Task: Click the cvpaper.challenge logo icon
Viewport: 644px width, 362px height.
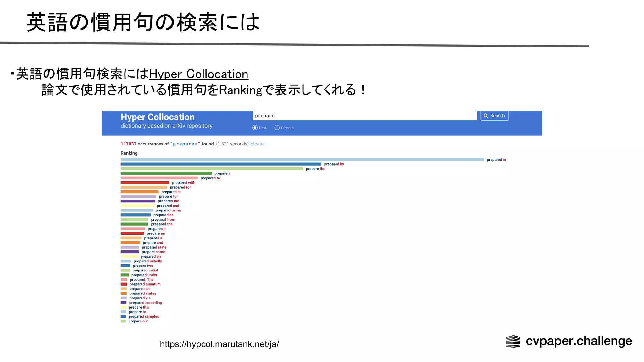Action: click(513, 341)
